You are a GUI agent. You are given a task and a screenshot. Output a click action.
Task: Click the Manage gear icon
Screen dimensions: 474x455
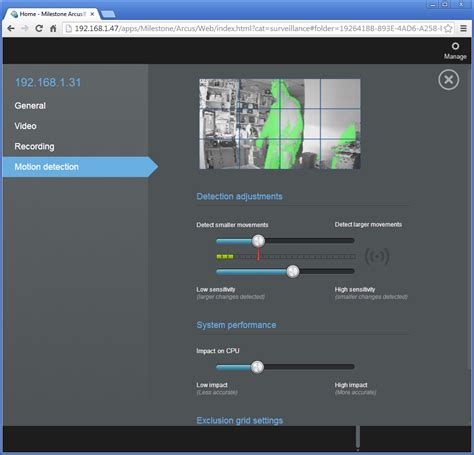click(x=455, y=46)
